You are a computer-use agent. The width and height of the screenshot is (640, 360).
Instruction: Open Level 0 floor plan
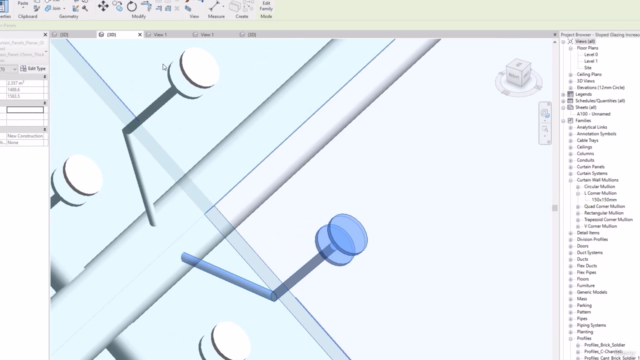click(x=591, y=55)
